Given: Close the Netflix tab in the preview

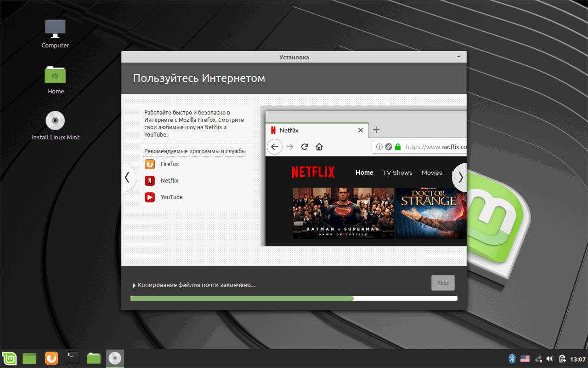Looking at the screenshot, I should point(361,130).
